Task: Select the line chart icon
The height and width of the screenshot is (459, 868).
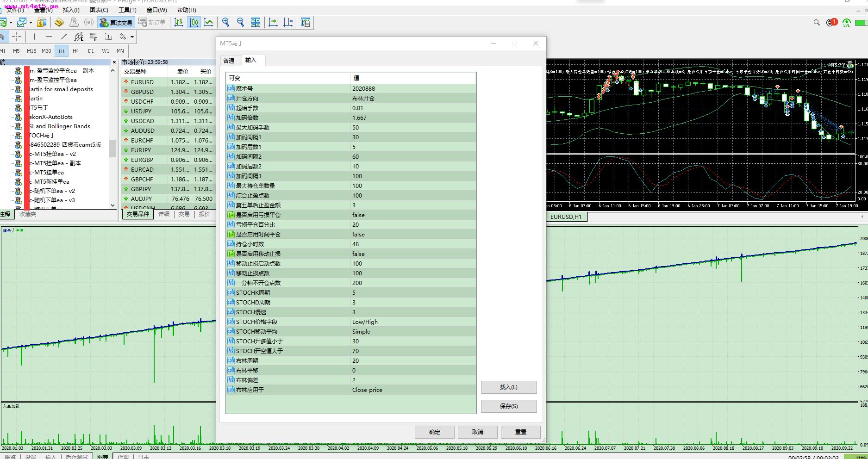Action: coord(209,22)
